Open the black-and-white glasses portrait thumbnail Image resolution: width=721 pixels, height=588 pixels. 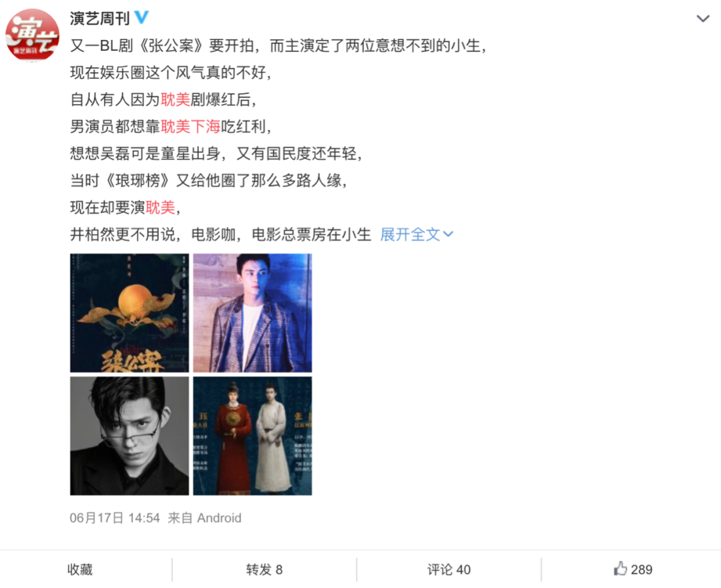click(x=130, y=436)
